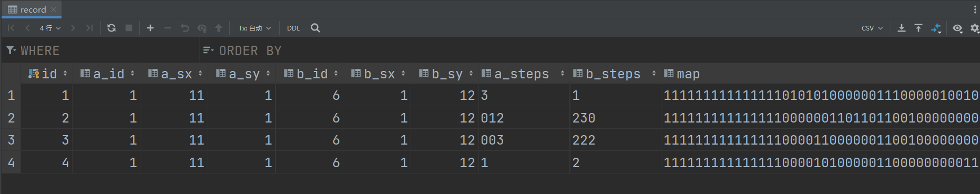Preview pending changes eye-arrow icon
The image size is (980, 194).
point(202,28)
